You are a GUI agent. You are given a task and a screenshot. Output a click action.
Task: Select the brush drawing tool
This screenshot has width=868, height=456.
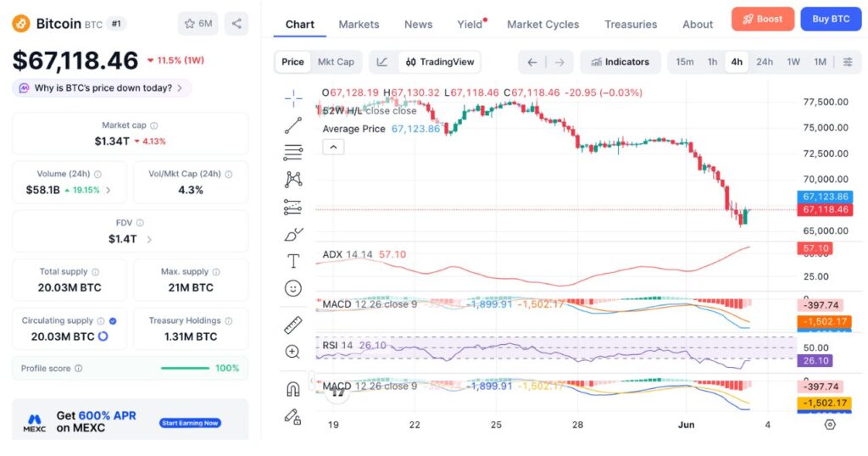tap(293, 234)
